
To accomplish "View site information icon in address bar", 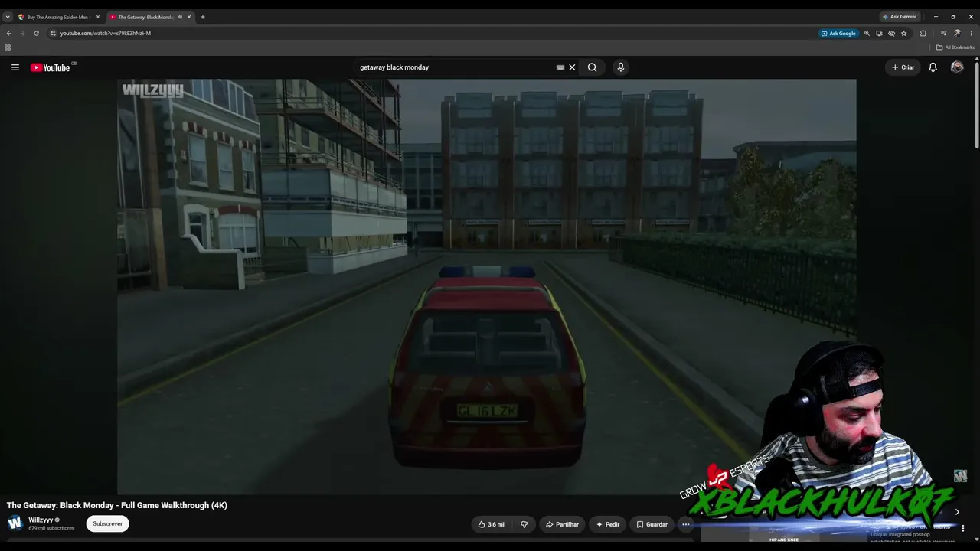I will pyautogui.click(x=53, y=34).
